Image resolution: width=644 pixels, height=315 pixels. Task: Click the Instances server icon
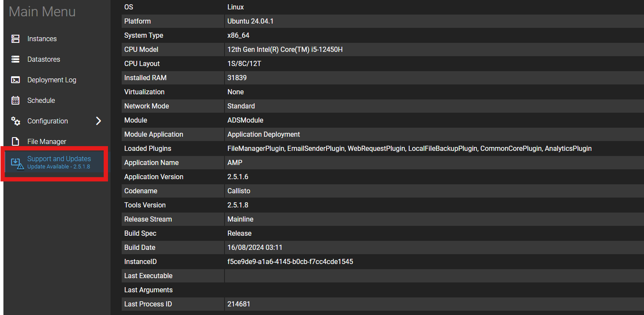[x=15, y=39]
